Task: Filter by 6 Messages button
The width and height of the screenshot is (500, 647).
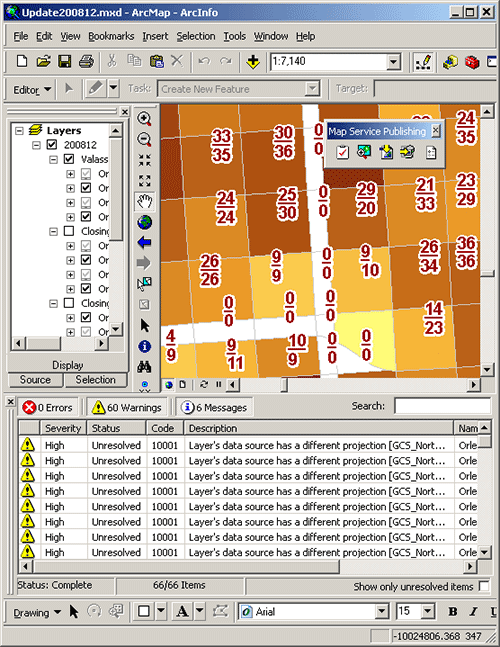Action: coord(215,407)
